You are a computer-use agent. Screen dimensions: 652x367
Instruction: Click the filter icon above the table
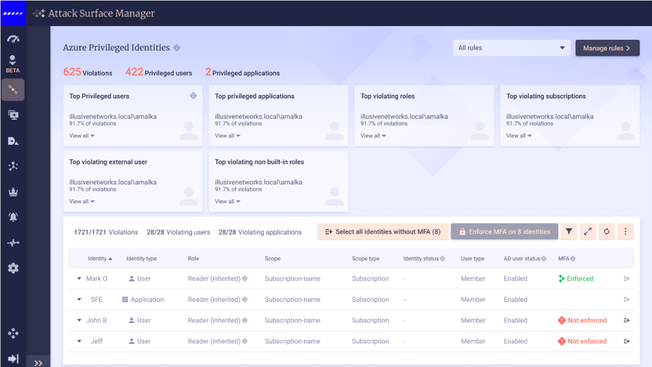click(x=568, y=232)
